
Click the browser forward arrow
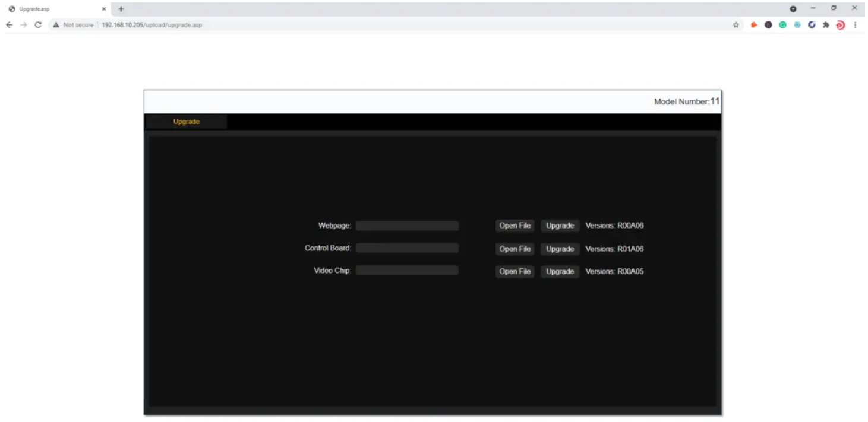[24, 25]
